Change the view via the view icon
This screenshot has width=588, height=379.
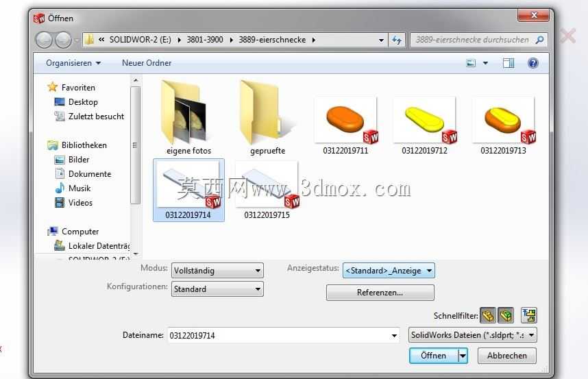(x=471, y=63)
